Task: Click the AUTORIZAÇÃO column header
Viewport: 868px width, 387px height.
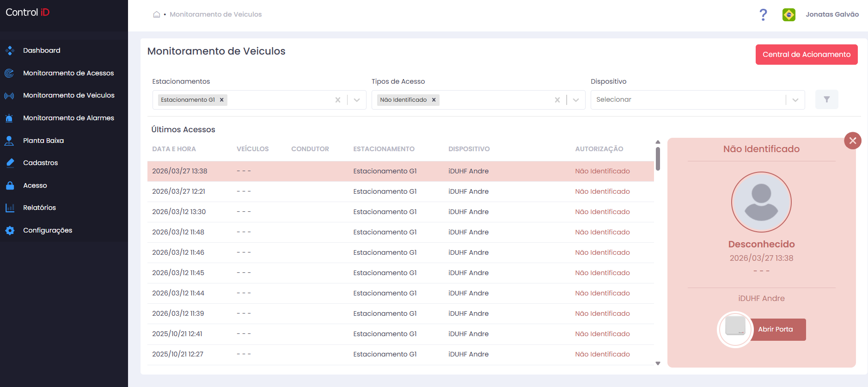Action: (x=599, y=149)
